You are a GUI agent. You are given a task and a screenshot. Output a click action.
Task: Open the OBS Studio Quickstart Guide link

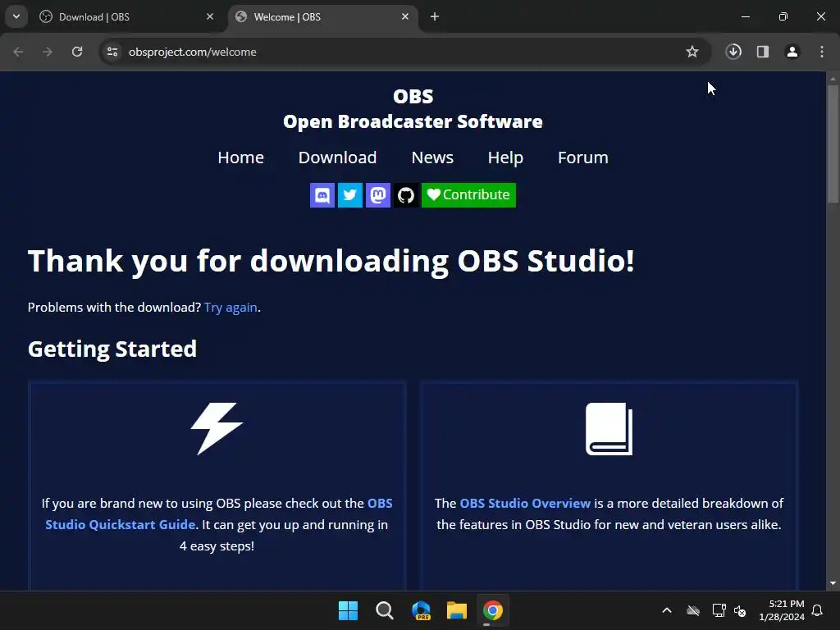click(218, 514)
